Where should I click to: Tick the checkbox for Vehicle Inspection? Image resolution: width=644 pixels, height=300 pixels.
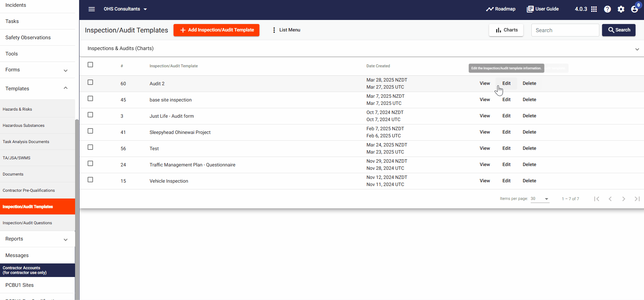[90, 180]
